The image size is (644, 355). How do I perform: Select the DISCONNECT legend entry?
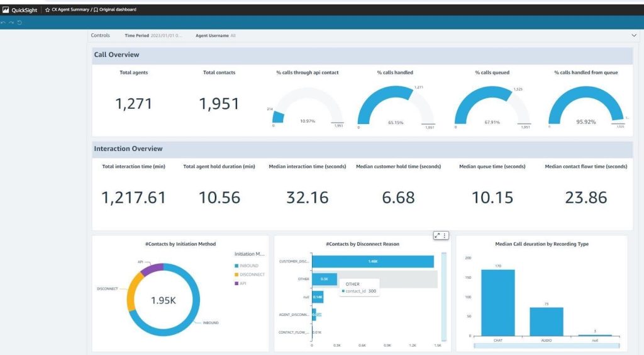click(x=252, y=275)
